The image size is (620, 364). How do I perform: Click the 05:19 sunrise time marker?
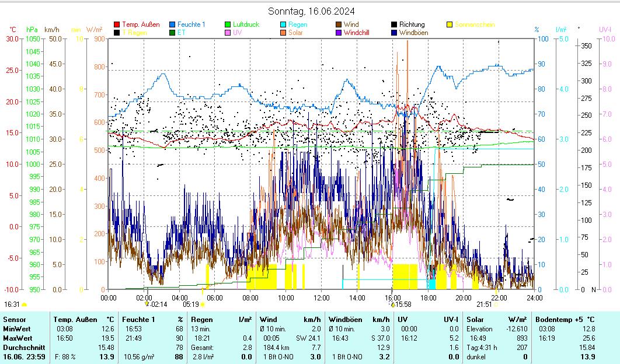tap(191, 304)
